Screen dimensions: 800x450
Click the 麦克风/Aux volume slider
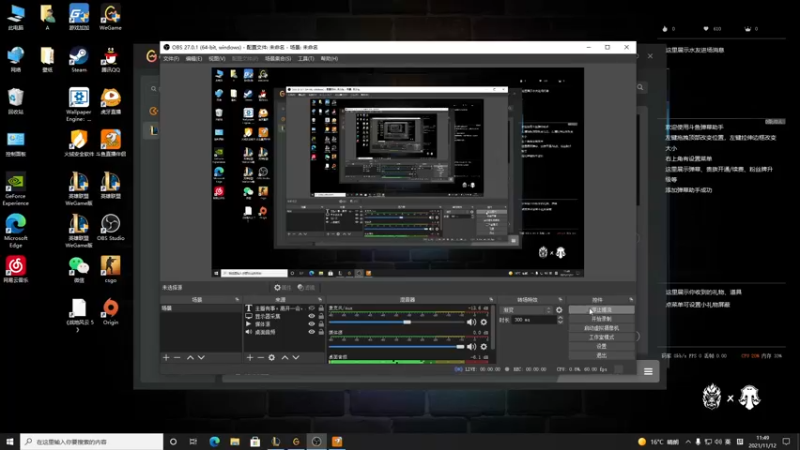[x=396, y=322]
